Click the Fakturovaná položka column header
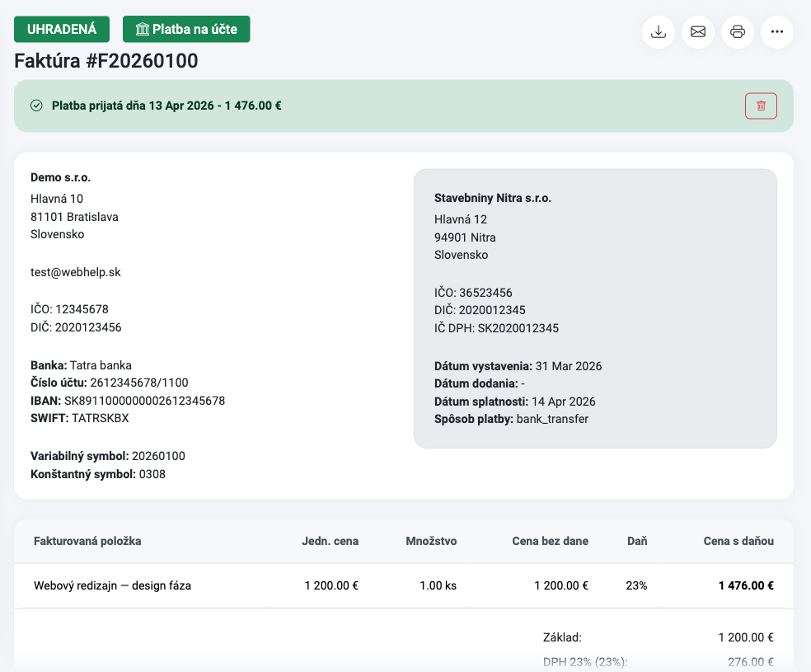Viewport: 811px width, 672px height. click(87, 541)
